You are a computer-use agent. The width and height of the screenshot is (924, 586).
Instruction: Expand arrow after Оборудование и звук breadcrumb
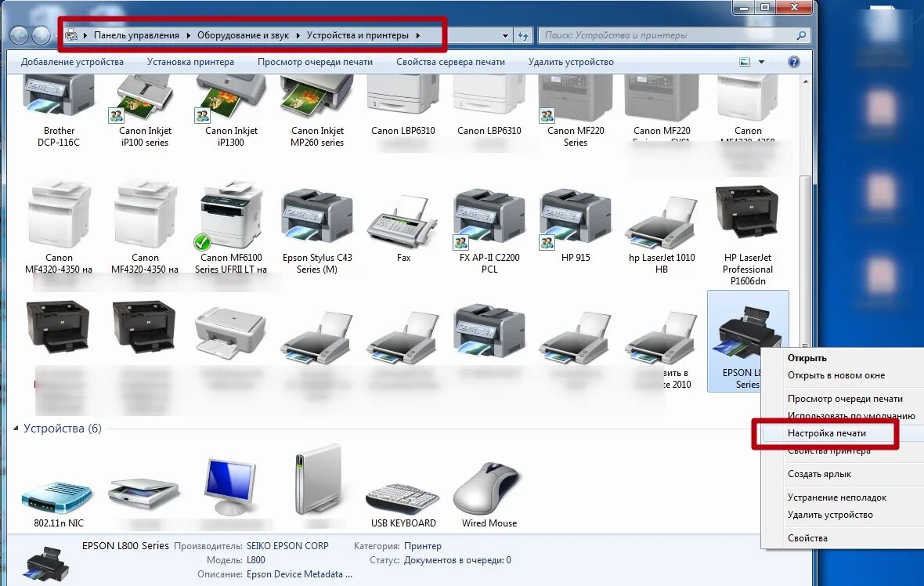[298, 35]
